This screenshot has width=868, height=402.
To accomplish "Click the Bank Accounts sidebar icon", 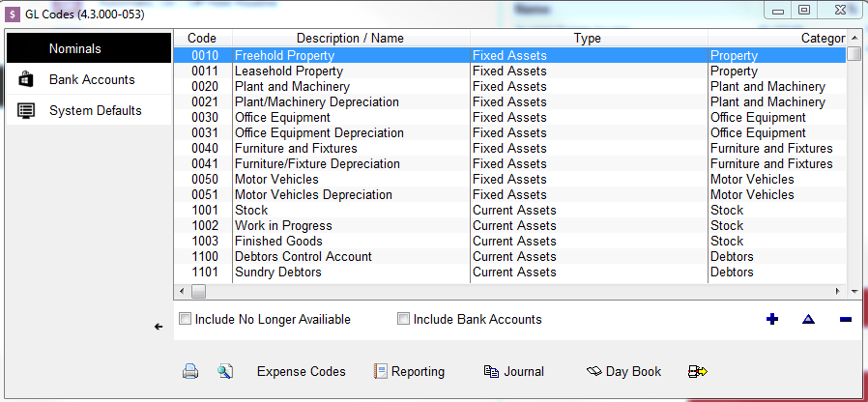I will (x=26, y=79).
